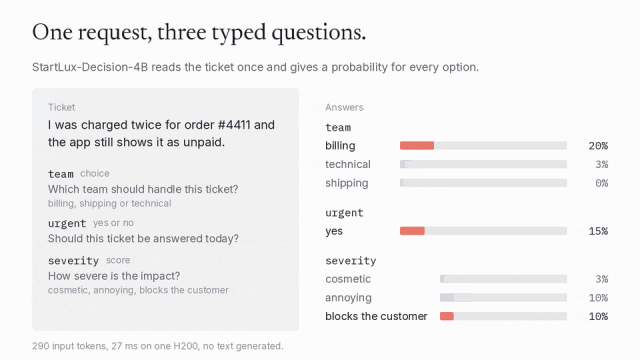Click the footer note about 290 input tokens
The width and height of the screenshot is (640, 360).
(158, 346)
